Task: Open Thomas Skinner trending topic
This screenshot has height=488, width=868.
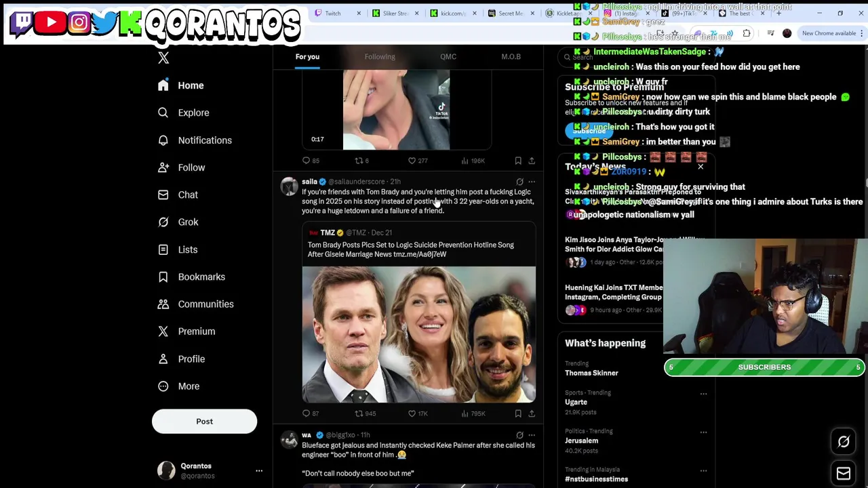Action: click(591, 373)
